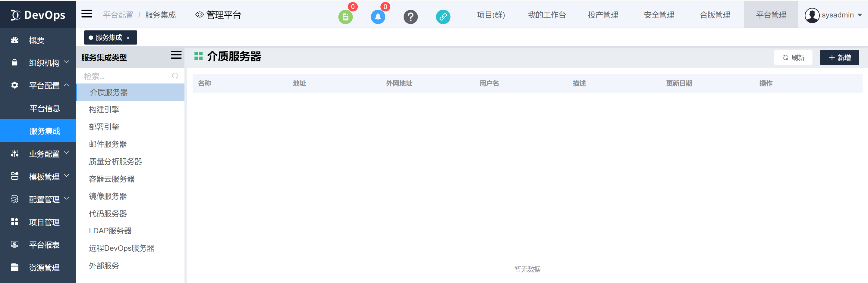The image size is (868, 283).
Task: Click the 刷新 refresh button
Action: pyautogui.click(x=793, y=58)
